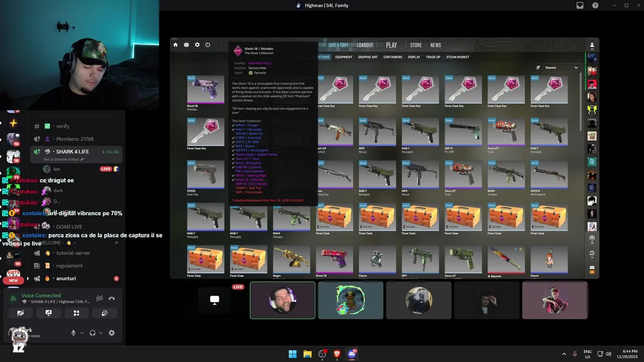644x362 pixels.
Task: Edit the voice channel status pencil
Action: pos(82,159)
